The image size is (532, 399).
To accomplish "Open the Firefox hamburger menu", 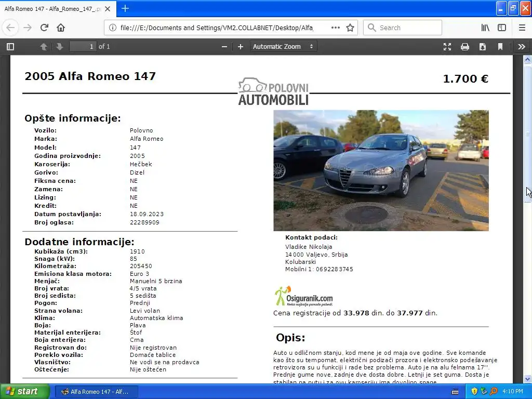I will point(522,28).
